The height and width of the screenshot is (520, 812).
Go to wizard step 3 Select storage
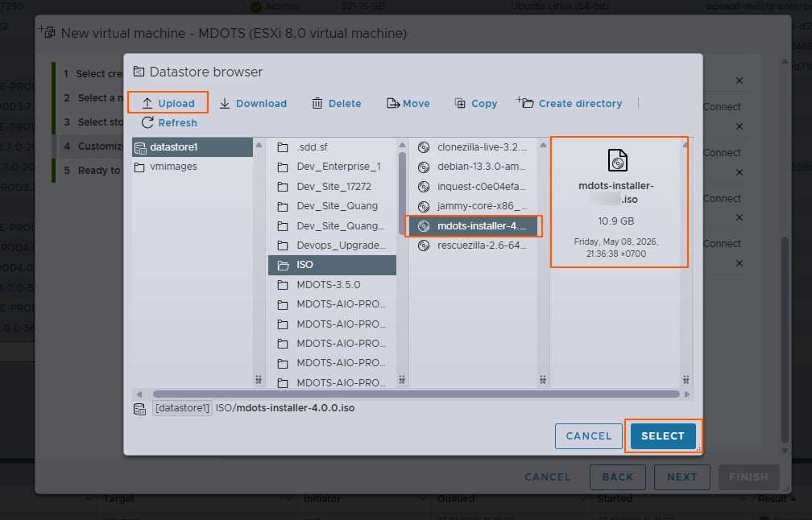pyautogui.click(x=92, y=122)
